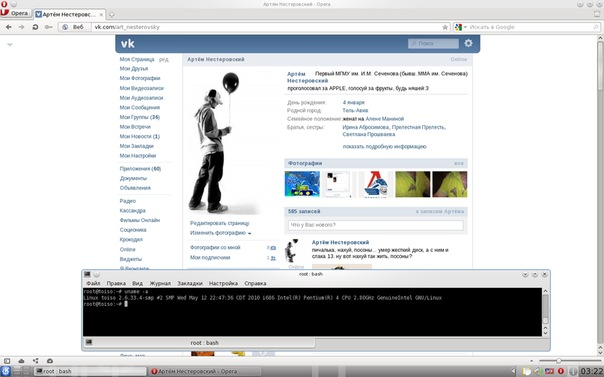Open the Вид menu in terminal
This screenshot has width=604, height=377.
click(x=137, y=283)
